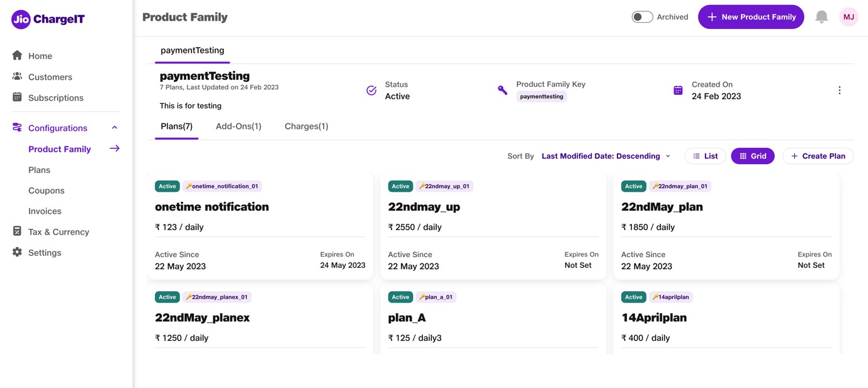Open the 22ndMay_plan plan card

(x=726, y=226)
